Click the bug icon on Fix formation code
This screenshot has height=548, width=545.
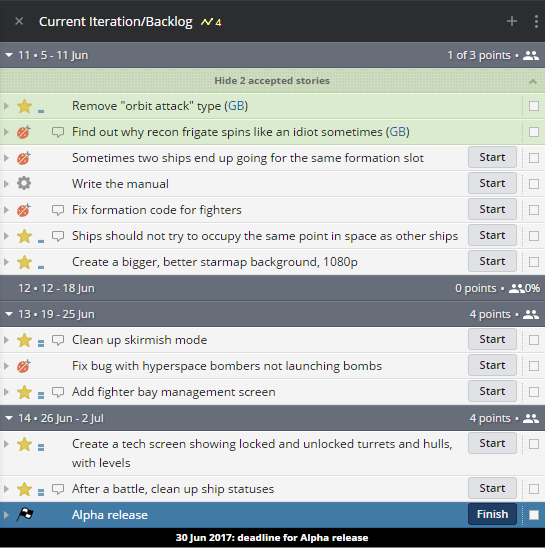[x=24, y=210]
